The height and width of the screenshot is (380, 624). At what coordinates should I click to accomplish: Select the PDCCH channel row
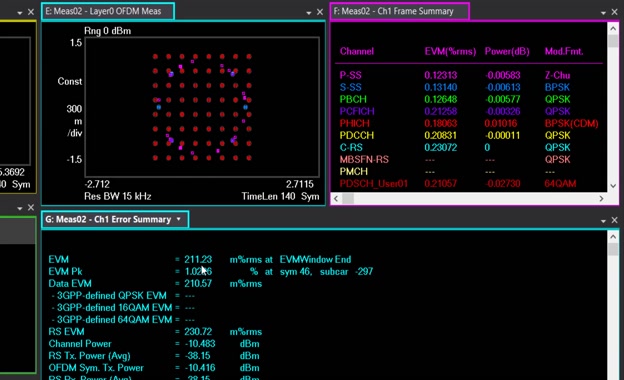469,135
